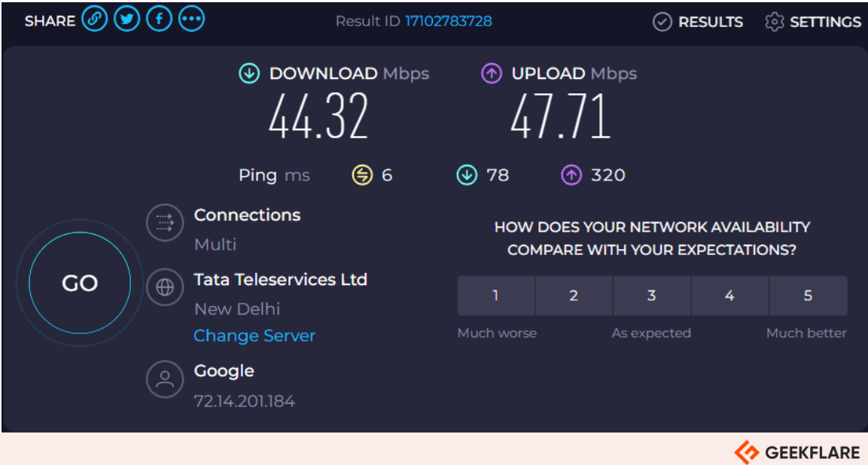Click the globe icon beside Tata Teleservices
This screenshot has height=465, width=868.
(164, 287)
